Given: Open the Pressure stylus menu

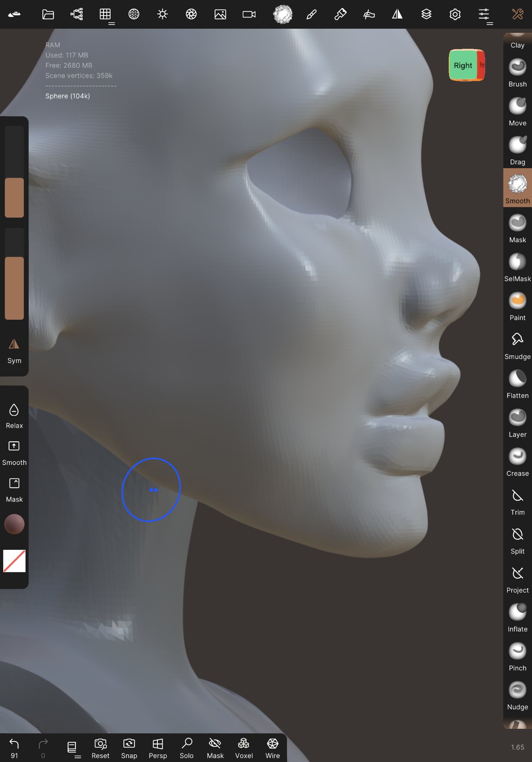Looking at the screenshot, I should pos(369,14).
